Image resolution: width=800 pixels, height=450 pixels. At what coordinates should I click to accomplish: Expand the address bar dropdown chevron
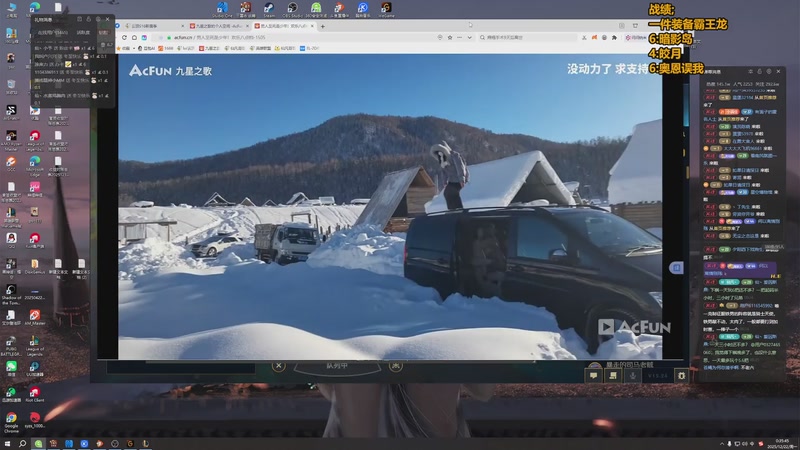(x=469, y=38)
